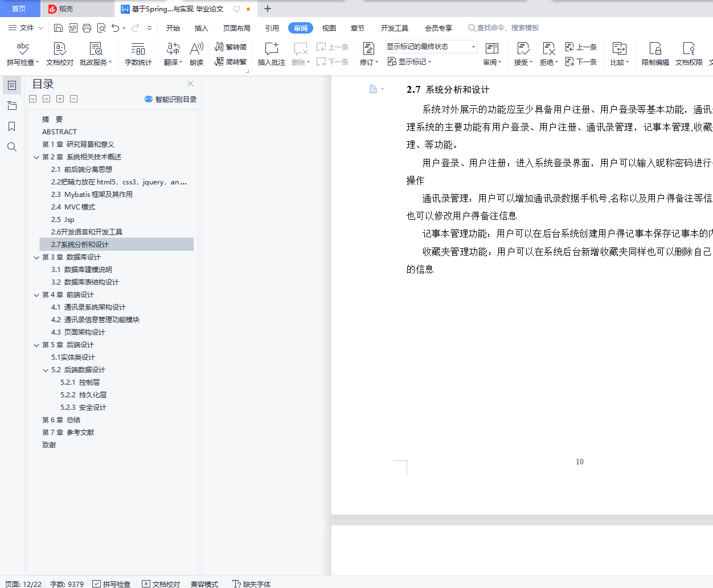Click 智能识别目录 button
This screenshot has height=588, width=713.
pyautogui.click(x=170, y=99)
